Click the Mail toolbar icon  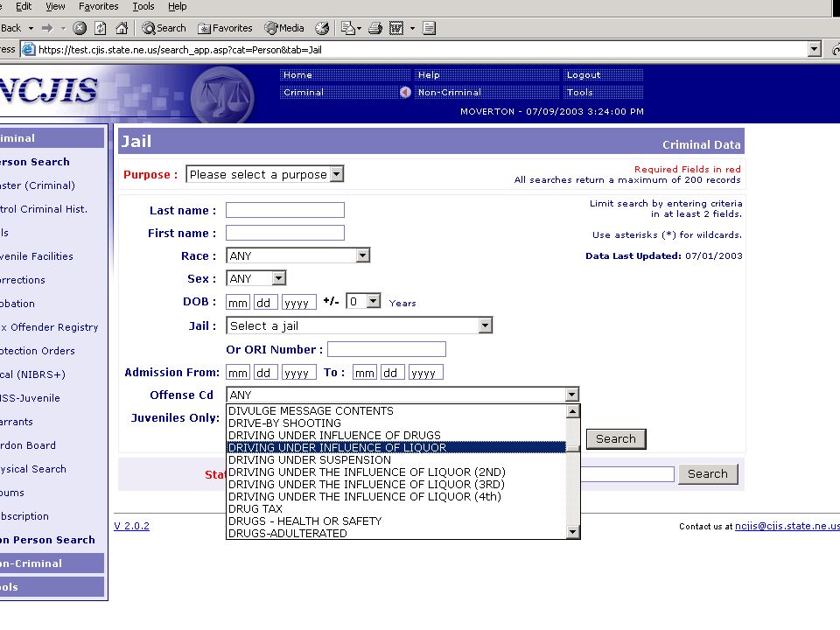(x=348, y=28)
